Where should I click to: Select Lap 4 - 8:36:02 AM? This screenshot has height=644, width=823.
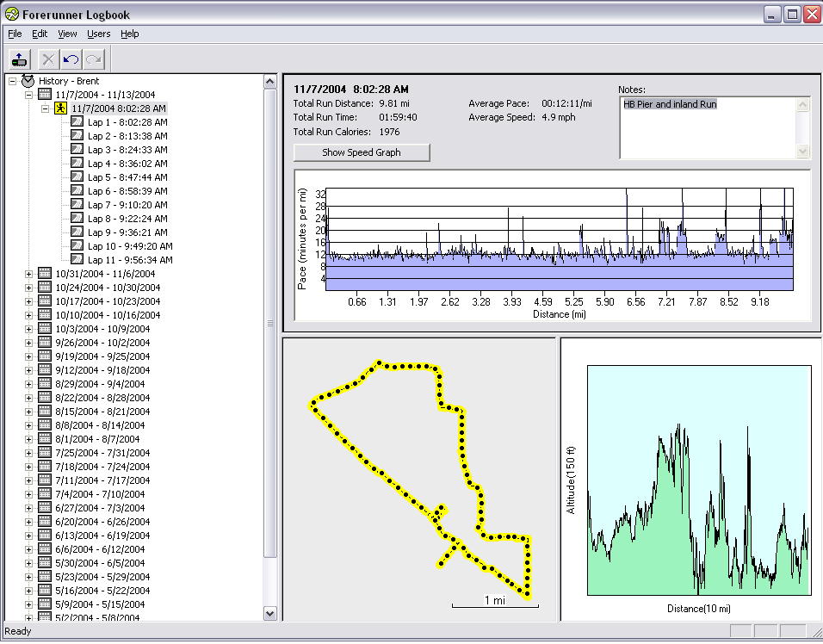[127, 164]
